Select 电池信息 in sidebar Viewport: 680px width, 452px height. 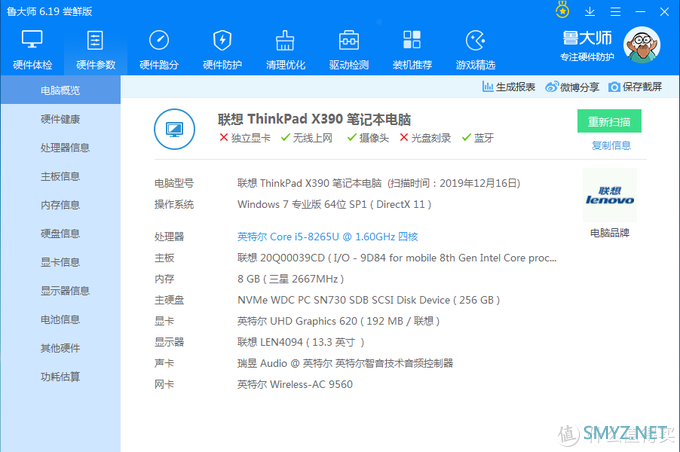pos(60,320)
